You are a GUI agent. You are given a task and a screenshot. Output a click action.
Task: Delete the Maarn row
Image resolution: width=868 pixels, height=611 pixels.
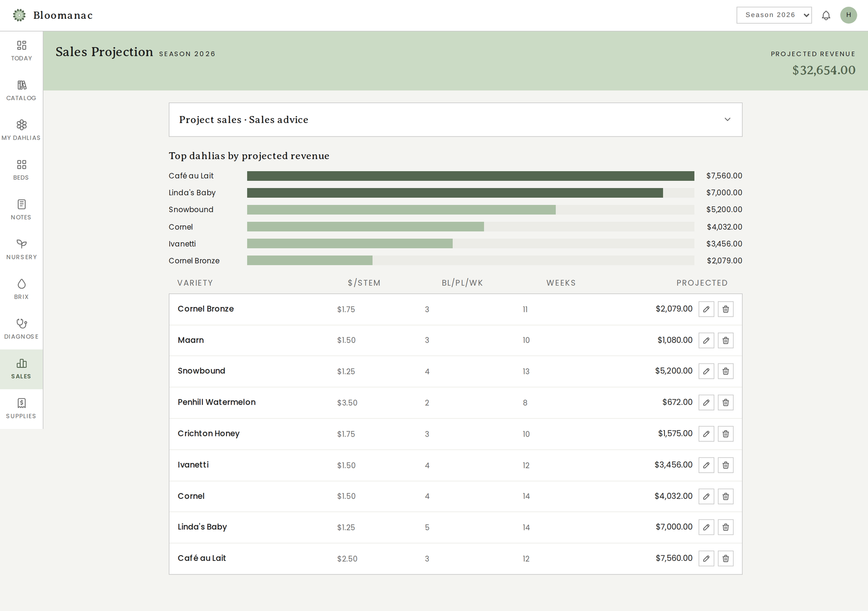coord(726,341)
